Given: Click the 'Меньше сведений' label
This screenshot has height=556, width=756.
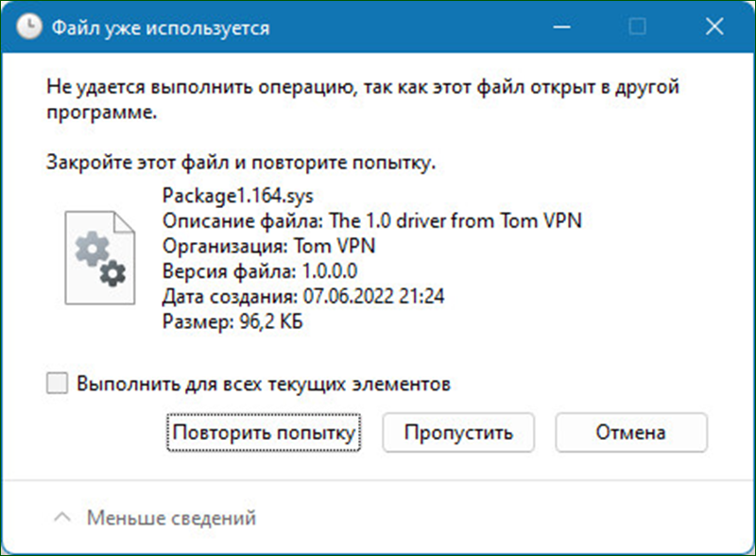Looking at the screenshot, I should click(x=171, y=518).
